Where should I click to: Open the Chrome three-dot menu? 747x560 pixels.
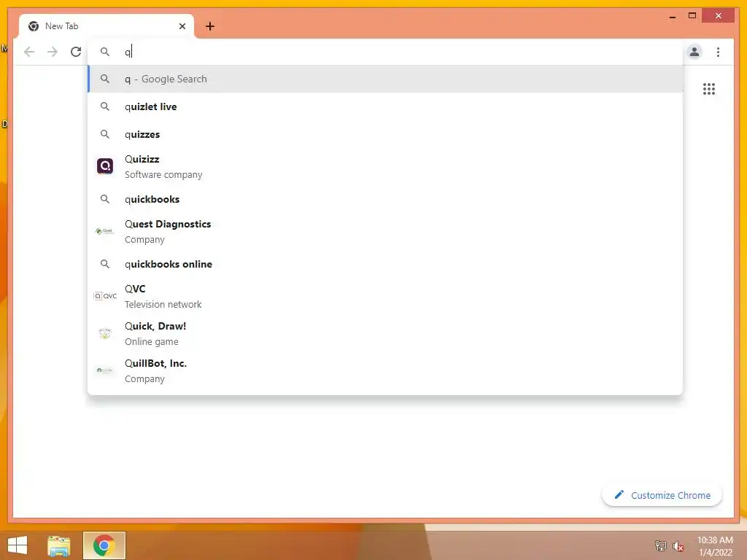718,52
